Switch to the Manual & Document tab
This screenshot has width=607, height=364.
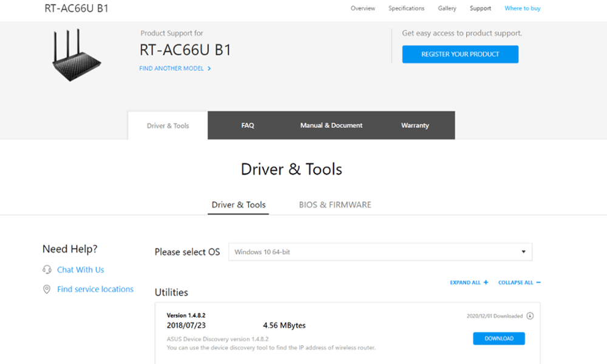pyautogui.click(x=331, y=126)
